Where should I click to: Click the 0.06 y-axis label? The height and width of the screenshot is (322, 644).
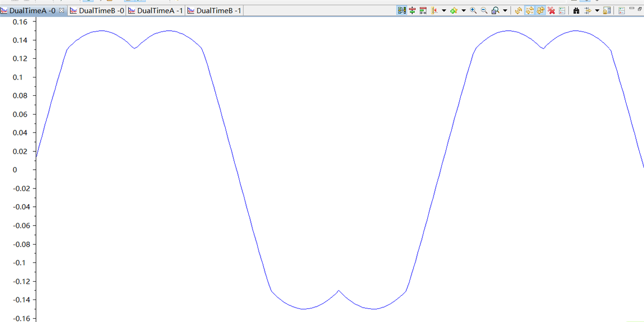click(20, 115)
